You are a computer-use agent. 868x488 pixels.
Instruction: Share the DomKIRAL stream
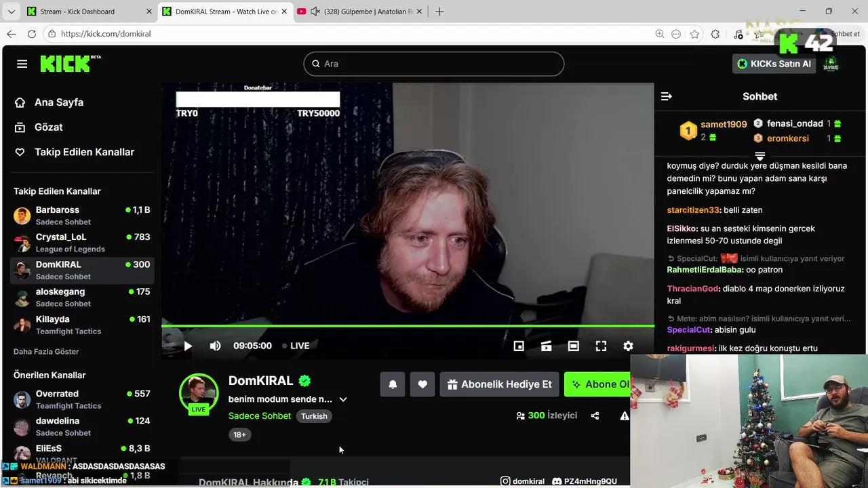pos(595,415)
